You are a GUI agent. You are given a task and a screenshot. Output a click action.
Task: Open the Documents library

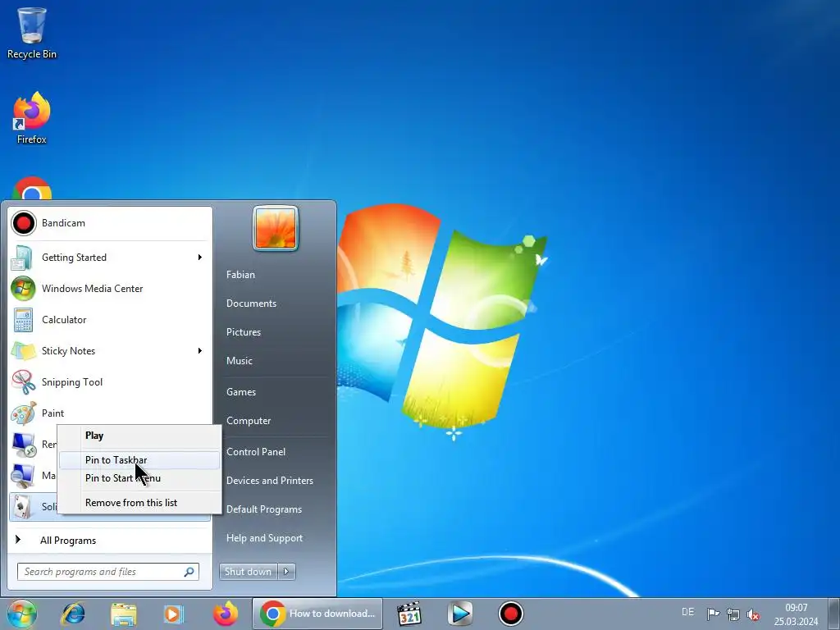point(251,304)
